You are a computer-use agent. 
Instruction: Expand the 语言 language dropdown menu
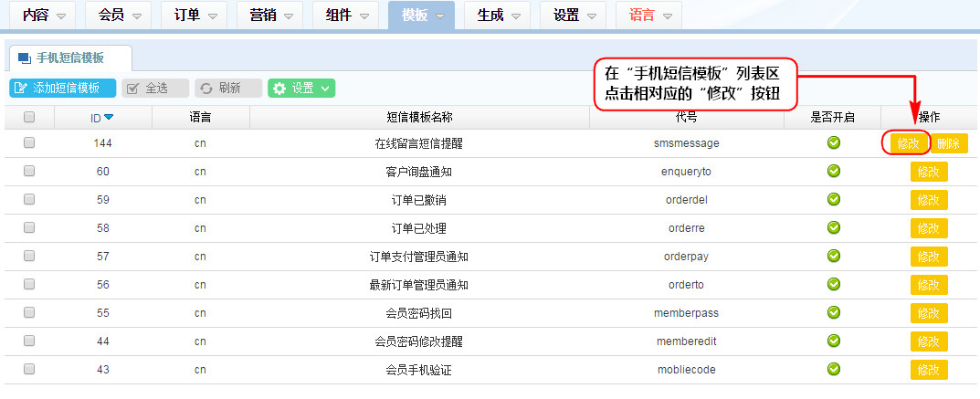pyautogui.click(x=648, y=16)
